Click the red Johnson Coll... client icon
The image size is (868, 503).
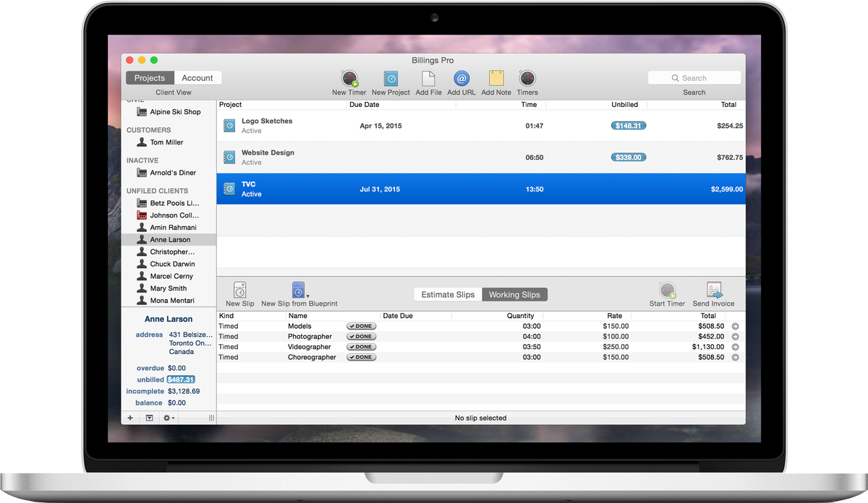coord(142,215)
